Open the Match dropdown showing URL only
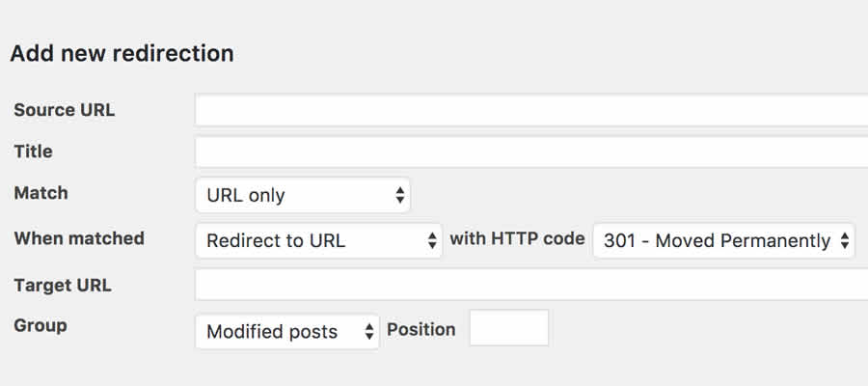The width and height of the screenshot is (868, 386). point(302,195)
